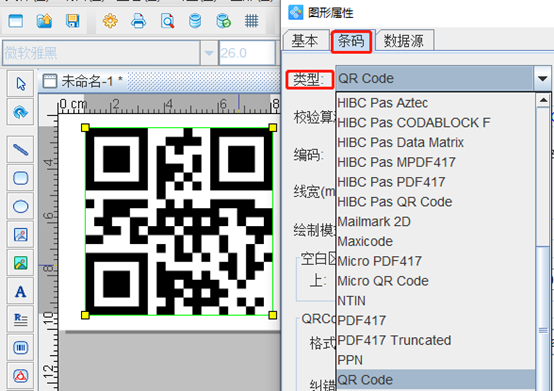Screen dimensions: 554x391
Task: Click the 图形属性 dialog title icon
Action: point(295,12)
